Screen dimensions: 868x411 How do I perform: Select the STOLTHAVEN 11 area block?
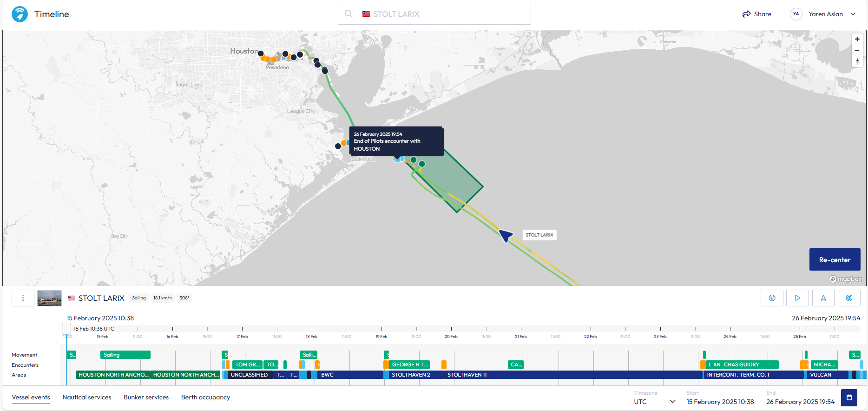point(467,375)
